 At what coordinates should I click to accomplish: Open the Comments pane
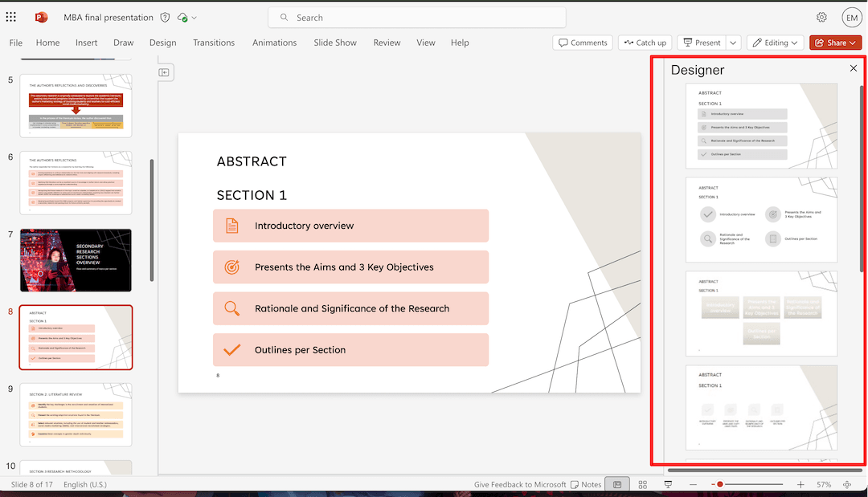pyautogui.click(x=582, y=42)
